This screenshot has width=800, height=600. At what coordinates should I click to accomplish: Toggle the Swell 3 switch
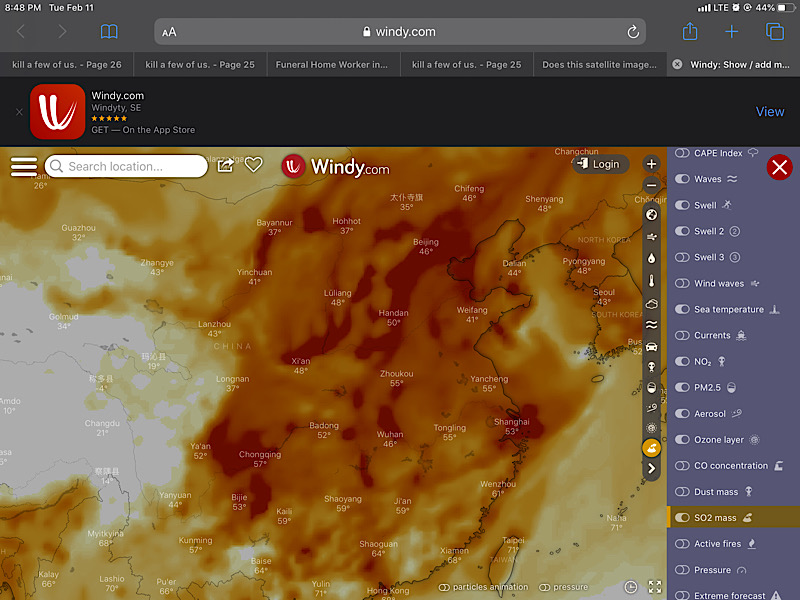click(682, 257)
